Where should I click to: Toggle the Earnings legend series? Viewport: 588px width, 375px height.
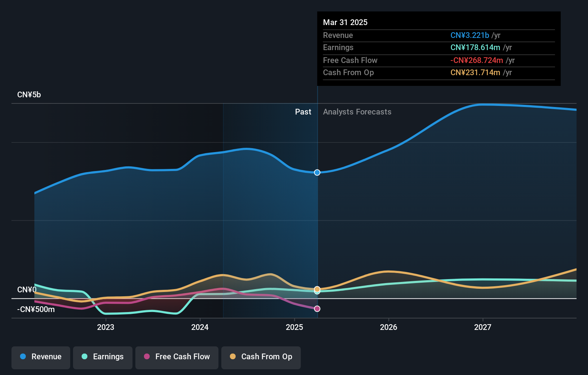pyautogui.click(x=103, y=357)
